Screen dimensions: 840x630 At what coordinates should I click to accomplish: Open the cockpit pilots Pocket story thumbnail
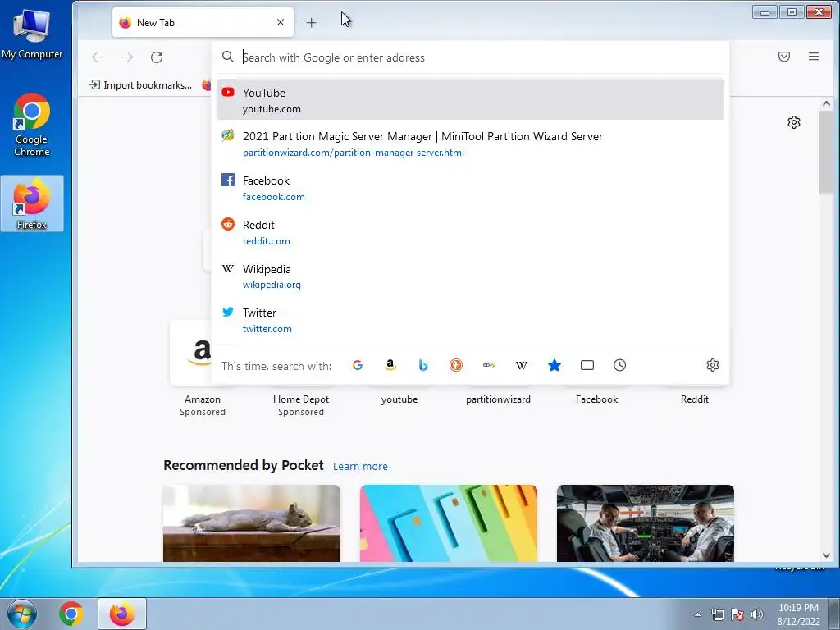[646, 523]
